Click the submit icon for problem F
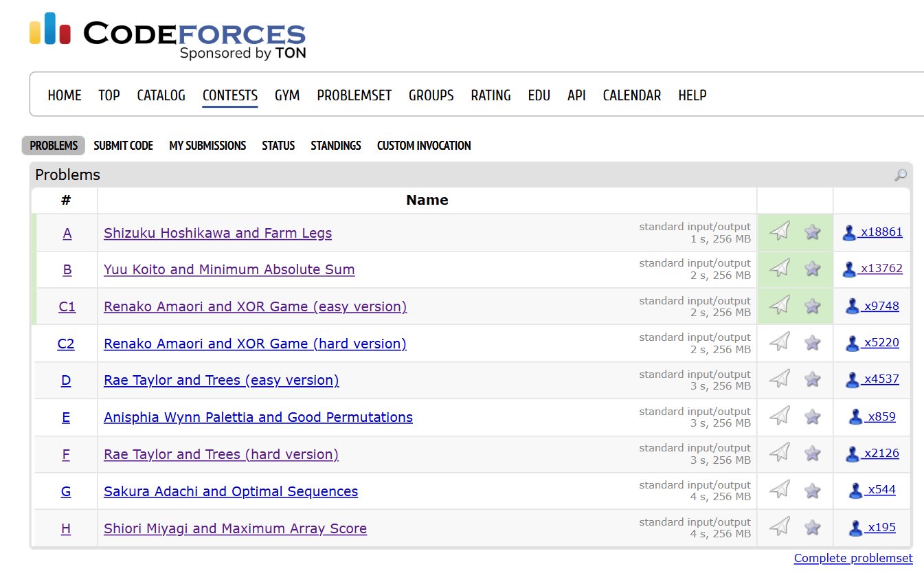Screen dimensions: 924x582 click(x=779, y=453)
